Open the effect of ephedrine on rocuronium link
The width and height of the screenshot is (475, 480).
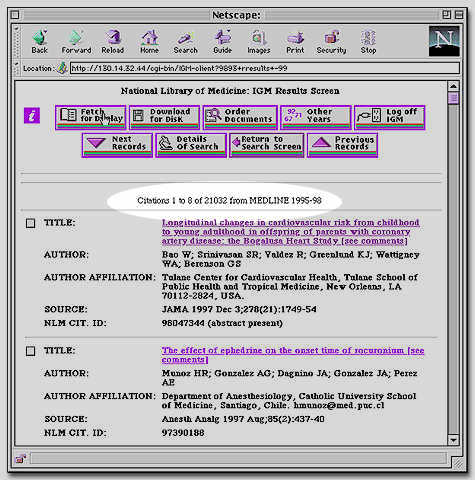(293, 355)
